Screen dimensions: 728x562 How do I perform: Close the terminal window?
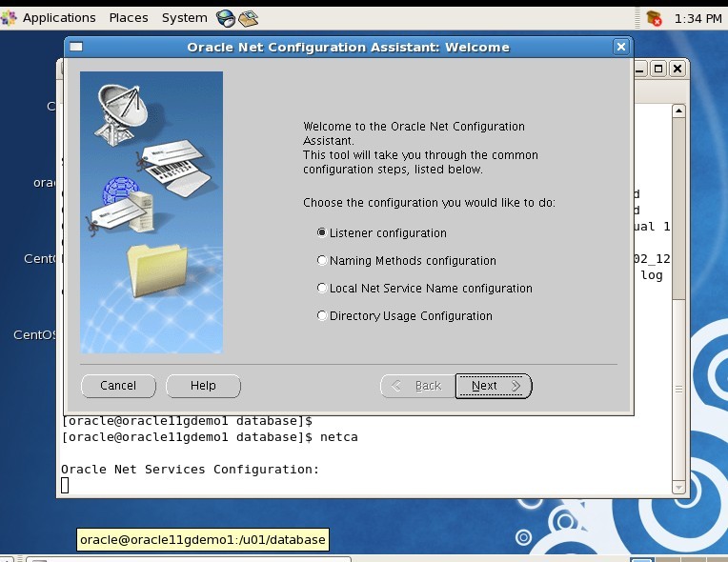point(677,70)
